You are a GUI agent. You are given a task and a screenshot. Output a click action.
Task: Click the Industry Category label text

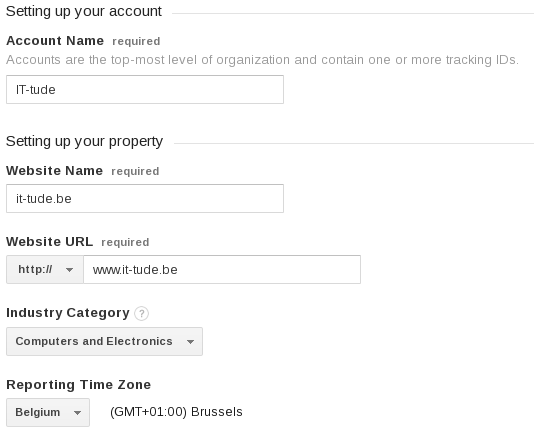68,313
